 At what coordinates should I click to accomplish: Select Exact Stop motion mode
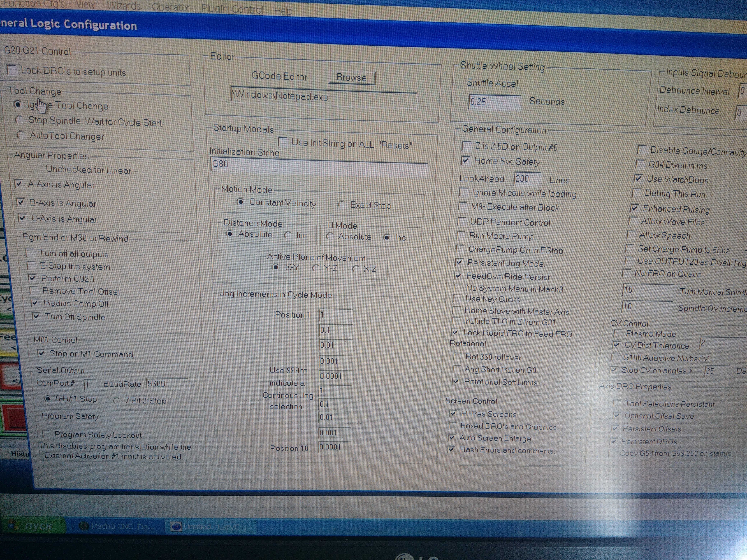pos(341,205)
